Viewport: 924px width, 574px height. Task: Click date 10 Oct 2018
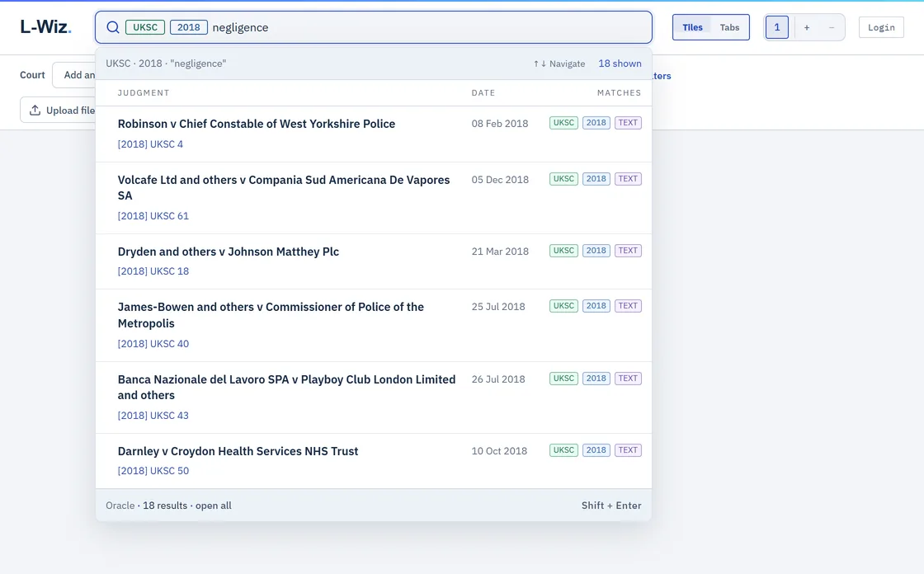(499, 451)
